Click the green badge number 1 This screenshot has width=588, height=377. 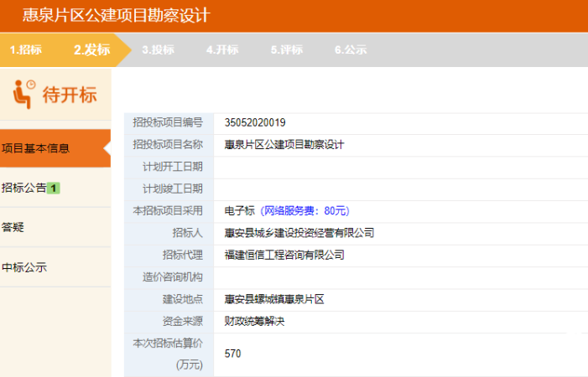(53, 188)
